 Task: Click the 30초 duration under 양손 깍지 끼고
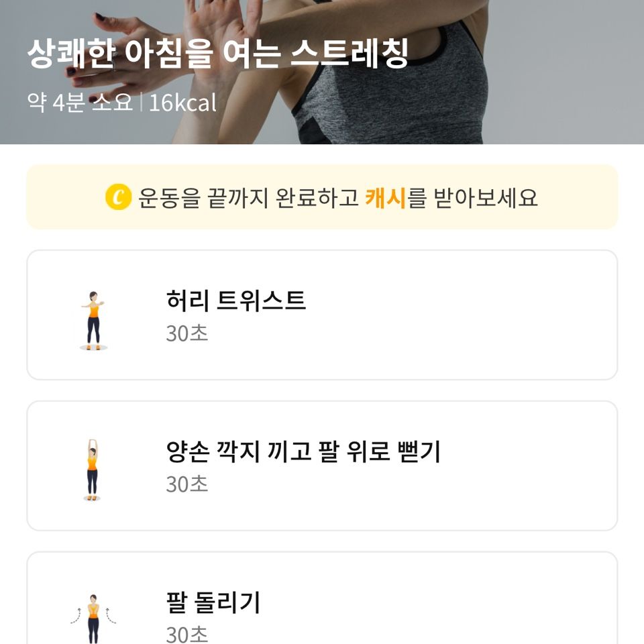pyautogui.click(x=187, y=484)
